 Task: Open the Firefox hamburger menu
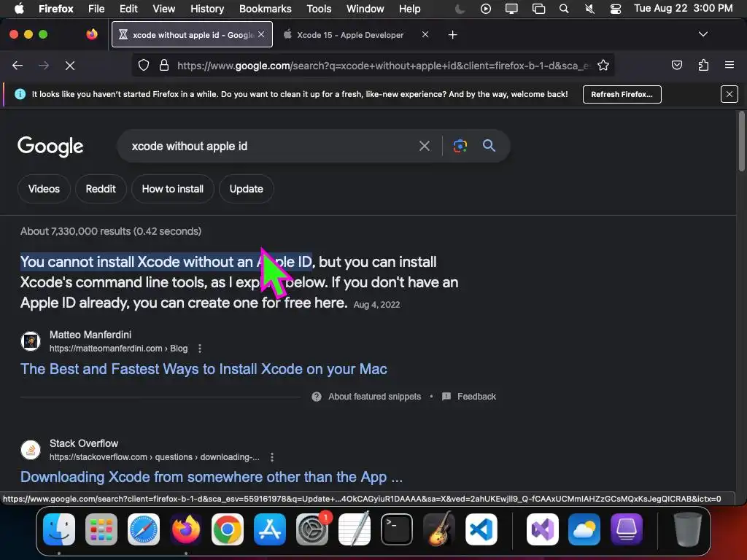click(x=729, y=65)
